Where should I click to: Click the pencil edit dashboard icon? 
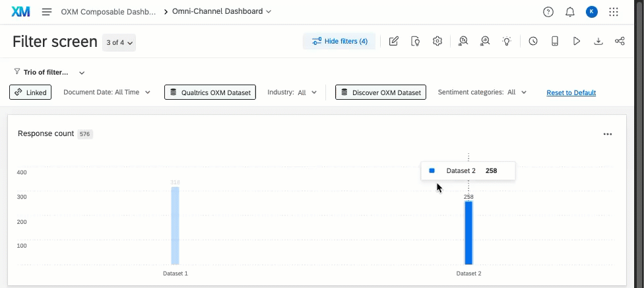[x=394, y=42]
